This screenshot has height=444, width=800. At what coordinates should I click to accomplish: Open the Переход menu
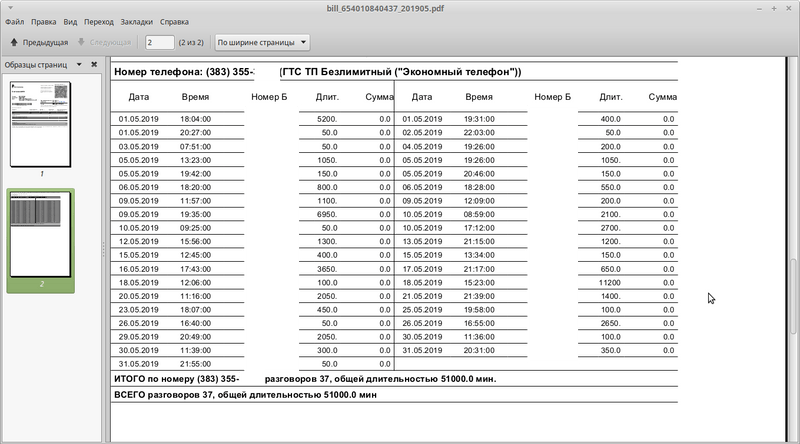pyautogui.click(x=98, y=22)
